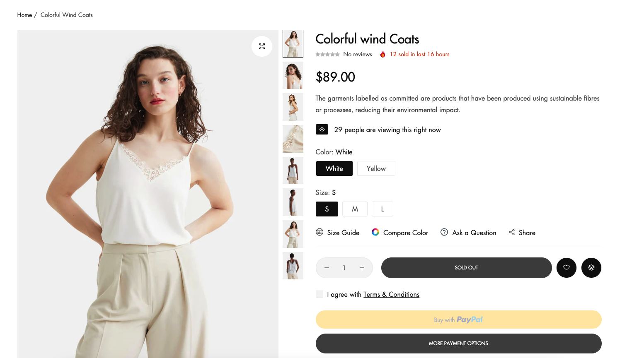This screenshot has width=644, height=358.
Task: Click More Payment Options button
Action: pyautogui.click(x=458, y=344)
